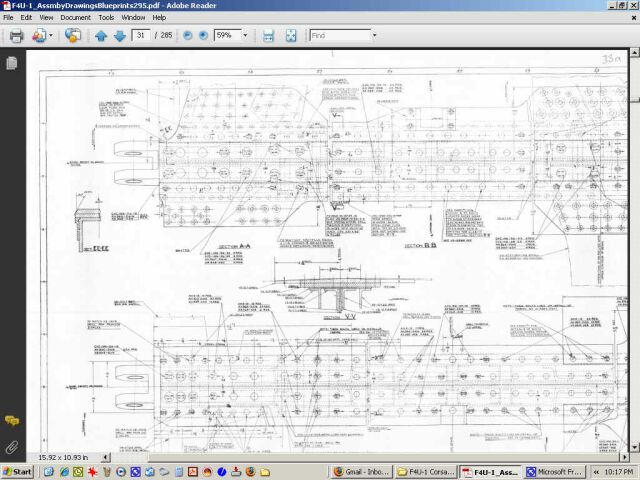Click the fit one full page icon

pos(290,35)
